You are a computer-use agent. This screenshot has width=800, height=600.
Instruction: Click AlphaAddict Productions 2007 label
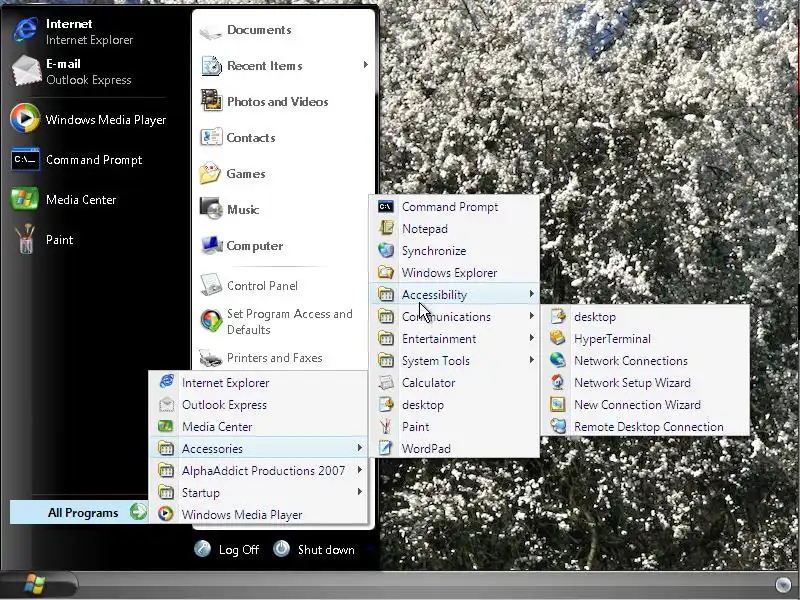(x=263, y=470)
